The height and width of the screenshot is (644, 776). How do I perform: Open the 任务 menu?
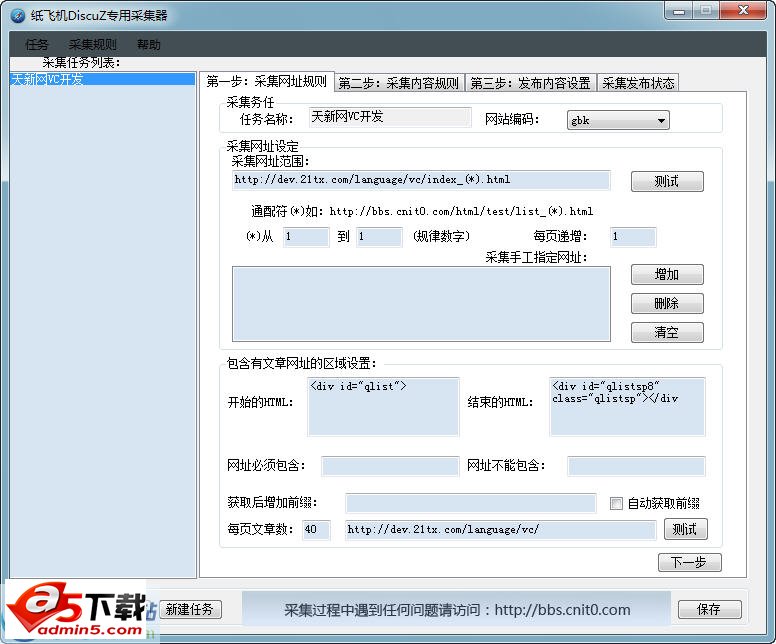point(37,45)
